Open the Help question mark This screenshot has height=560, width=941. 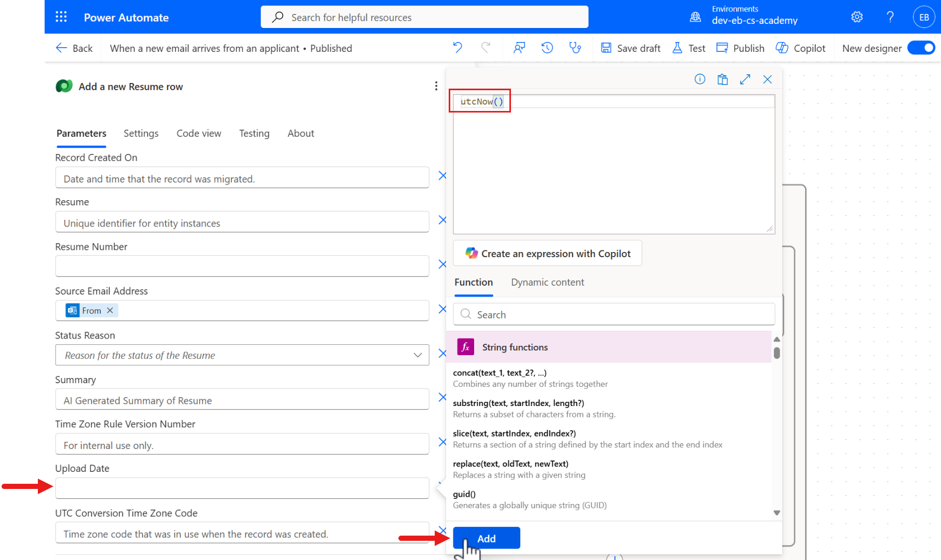click(890, 17)
